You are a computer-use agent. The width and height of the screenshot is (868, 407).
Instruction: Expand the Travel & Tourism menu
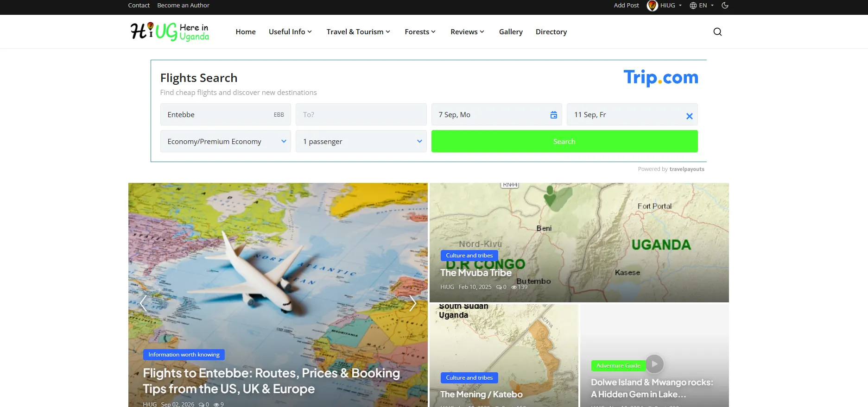358,31
